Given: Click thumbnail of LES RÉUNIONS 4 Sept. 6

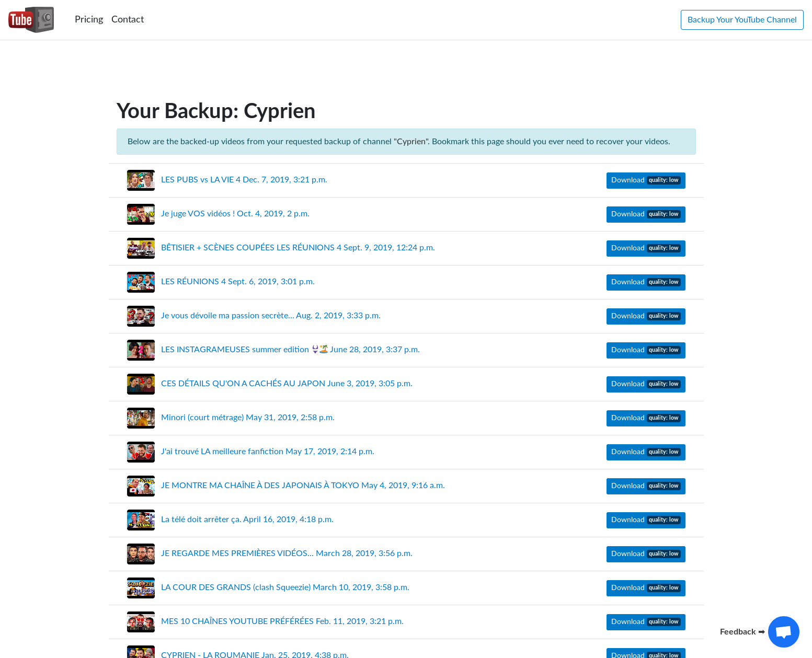Looking at the screenshot, I should tap(141, 282).
